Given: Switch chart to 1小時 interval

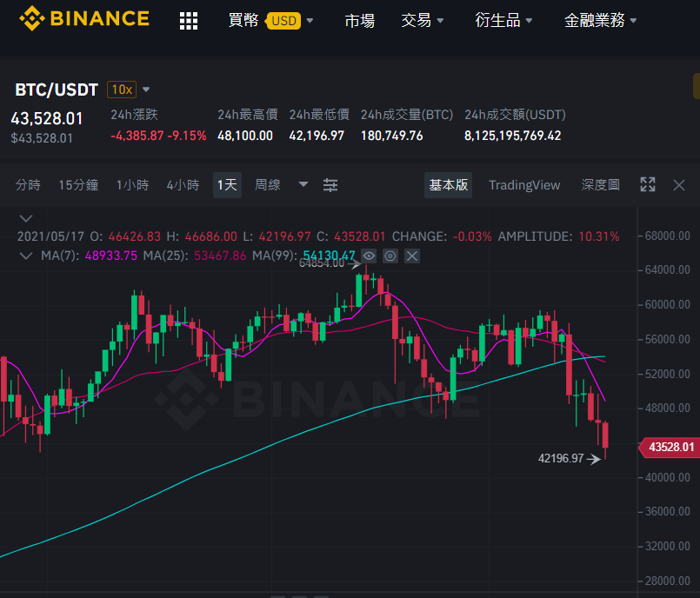Looking at the screenshot, I should 132,185.
